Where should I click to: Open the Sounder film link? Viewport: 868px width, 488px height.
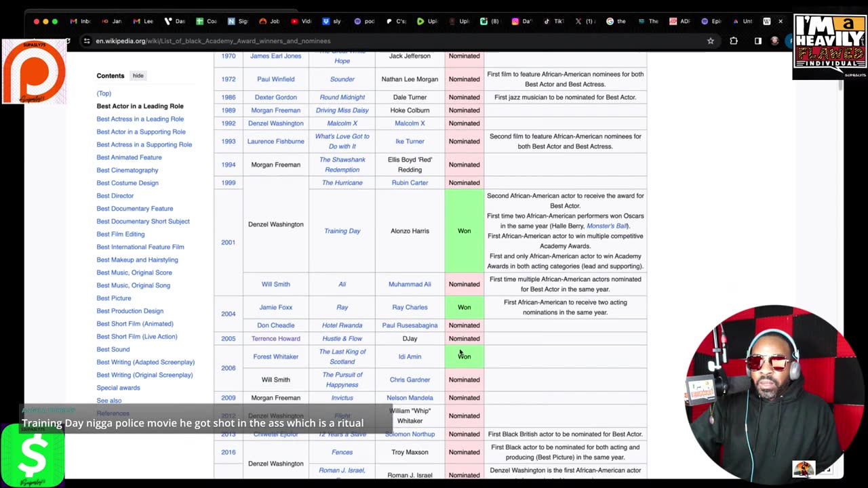pos(342,79)
